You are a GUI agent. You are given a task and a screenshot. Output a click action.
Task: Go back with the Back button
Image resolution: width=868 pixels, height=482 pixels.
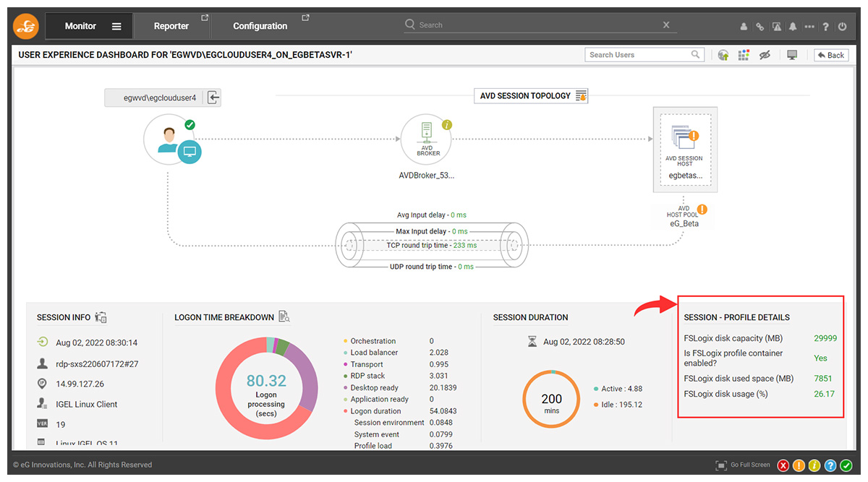point(831,55)
